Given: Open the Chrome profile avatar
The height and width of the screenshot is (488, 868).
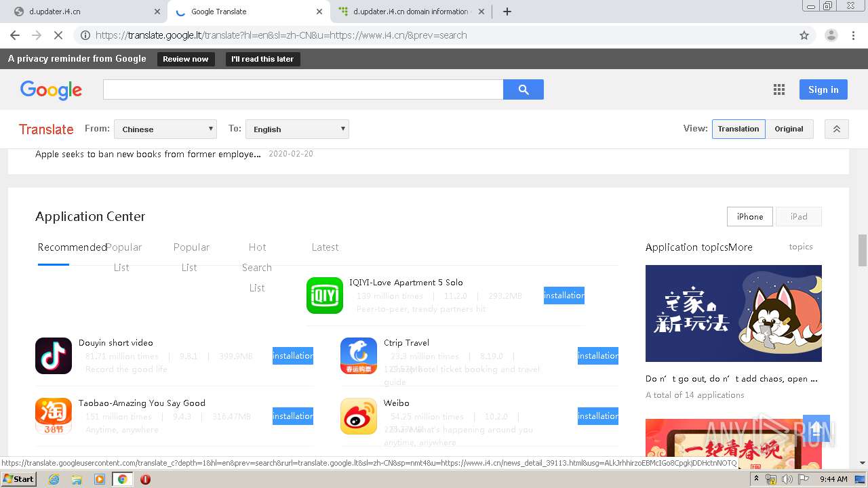Looking at the screenshot, I should 831,35.
